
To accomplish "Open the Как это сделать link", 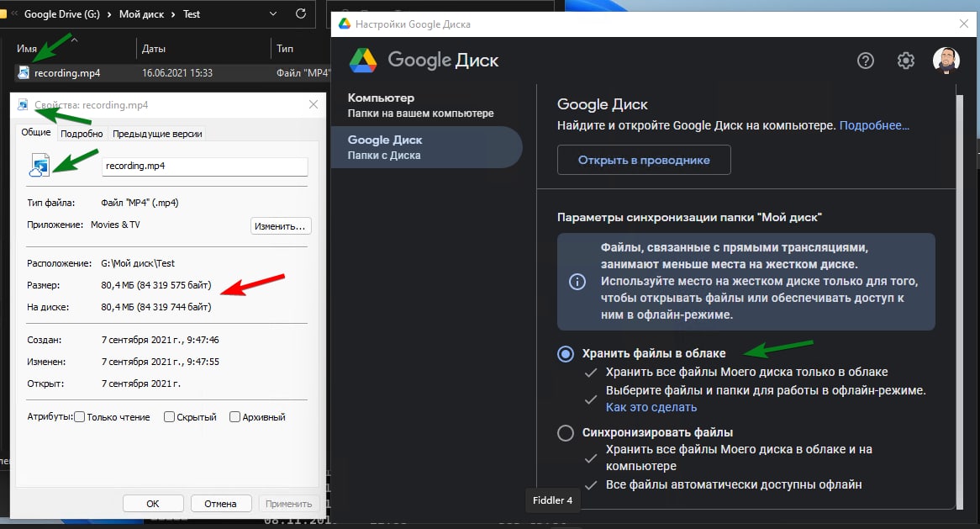I will [651, 407].
